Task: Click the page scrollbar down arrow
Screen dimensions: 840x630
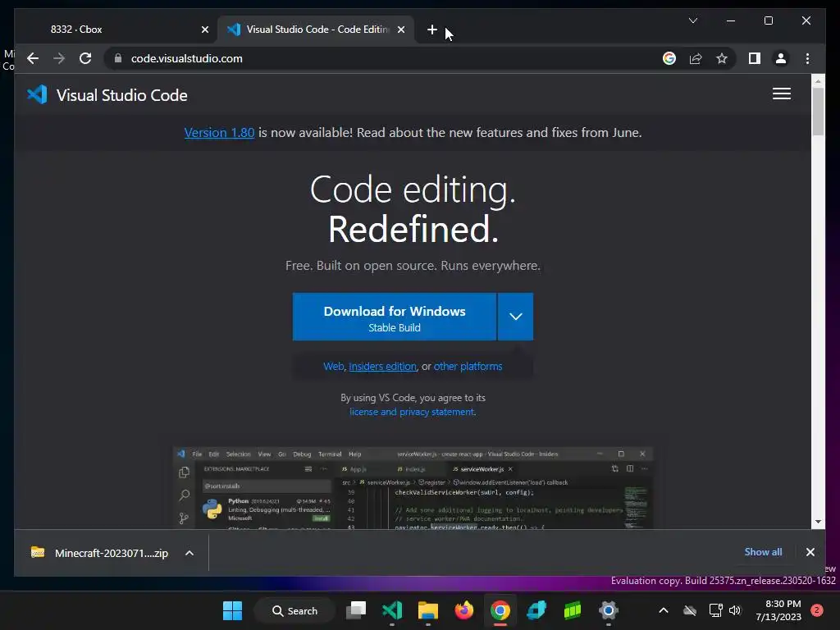Action: coord(818,521)
